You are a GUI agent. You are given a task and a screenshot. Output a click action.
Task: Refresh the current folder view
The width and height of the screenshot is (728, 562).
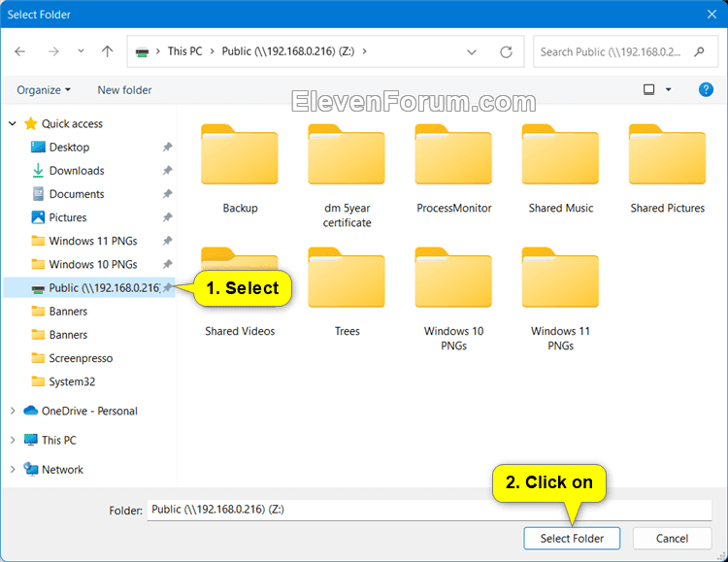(506, 52)
